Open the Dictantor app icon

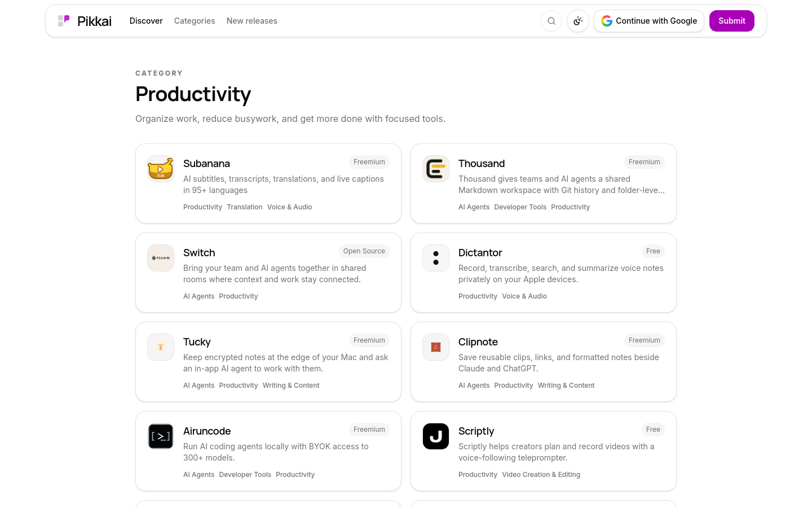coord(436,258)
